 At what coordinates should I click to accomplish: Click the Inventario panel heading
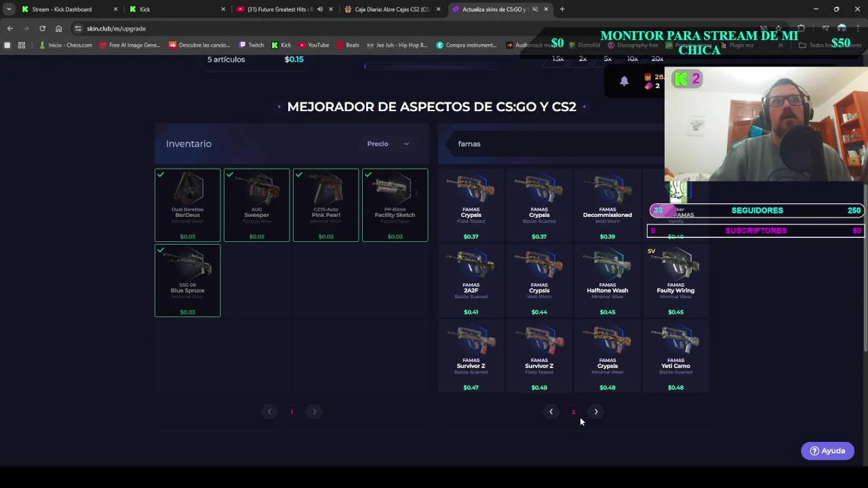(189, 144)
